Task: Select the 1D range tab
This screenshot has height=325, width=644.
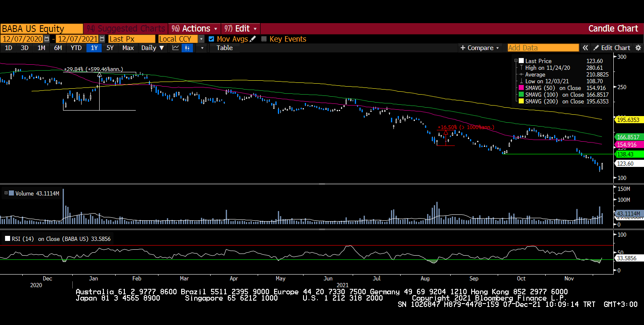Action: tap(8, 48)
